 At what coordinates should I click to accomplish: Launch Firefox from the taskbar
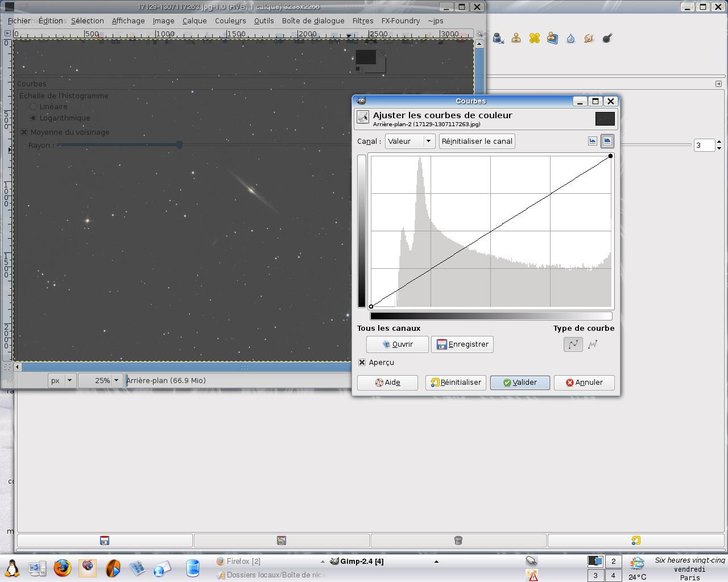pyautogui.click(x=63, y=568)
